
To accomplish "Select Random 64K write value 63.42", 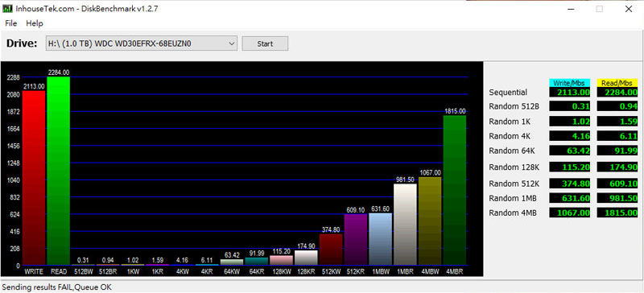I will [569, 151].
